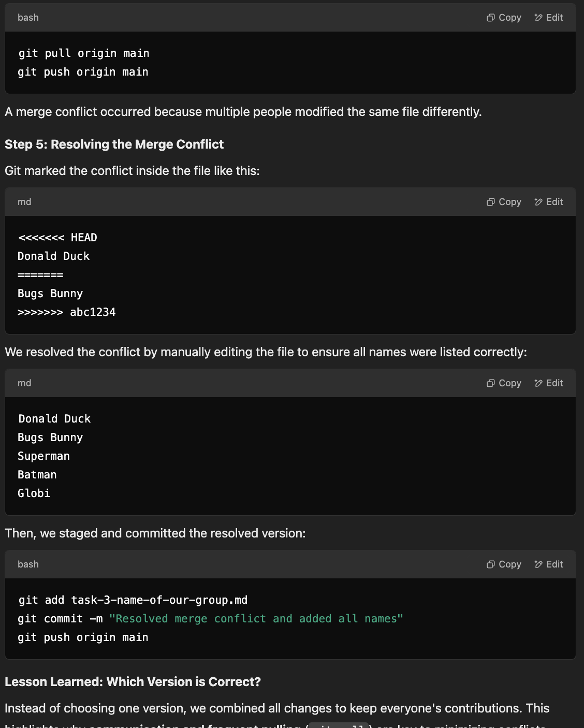Image resolution: width=584 pixels, height=728 pixels.
Task: Click the md label above resolved names
Action: click(24, 383)
